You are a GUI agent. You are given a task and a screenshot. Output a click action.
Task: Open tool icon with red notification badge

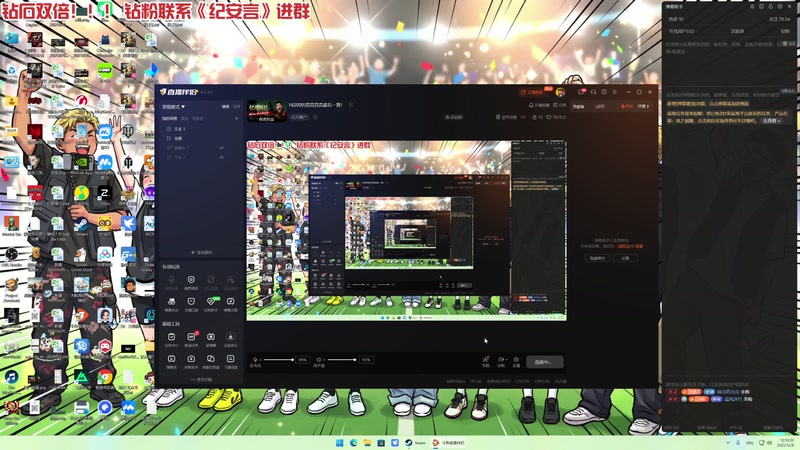pos(191,339)
